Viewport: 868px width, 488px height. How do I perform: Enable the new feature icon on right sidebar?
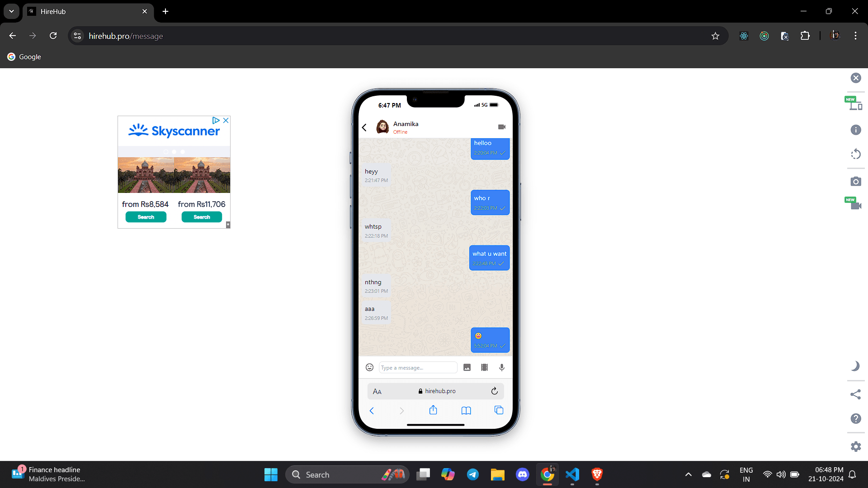point(856,103)
